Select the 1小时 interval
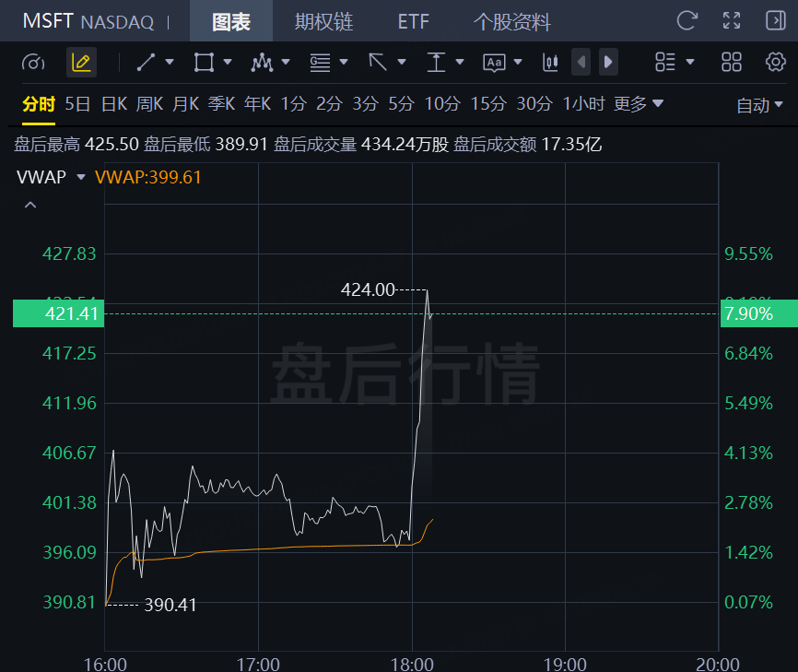 coord(583,104)
